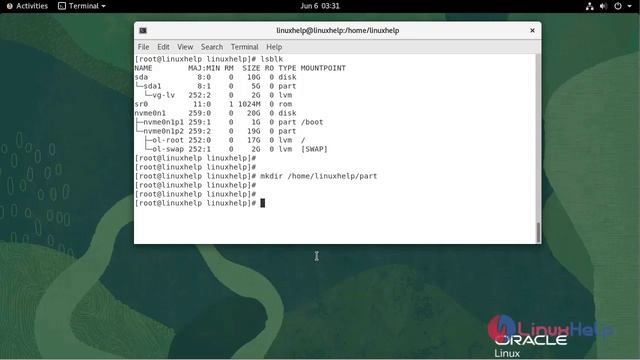Click the 17G size of ol-root
Image resolution: width=640 pixels, height=360 pixels.
253,140
